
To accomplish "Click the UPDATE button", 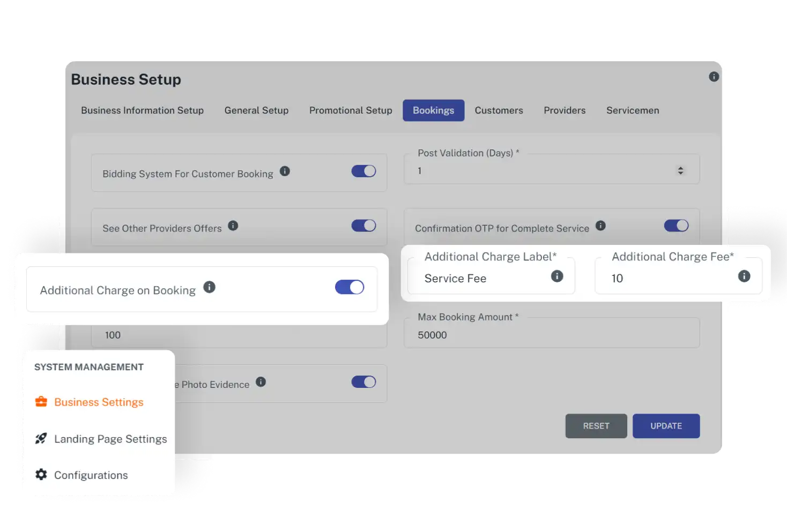I will (x=666, y=426).
